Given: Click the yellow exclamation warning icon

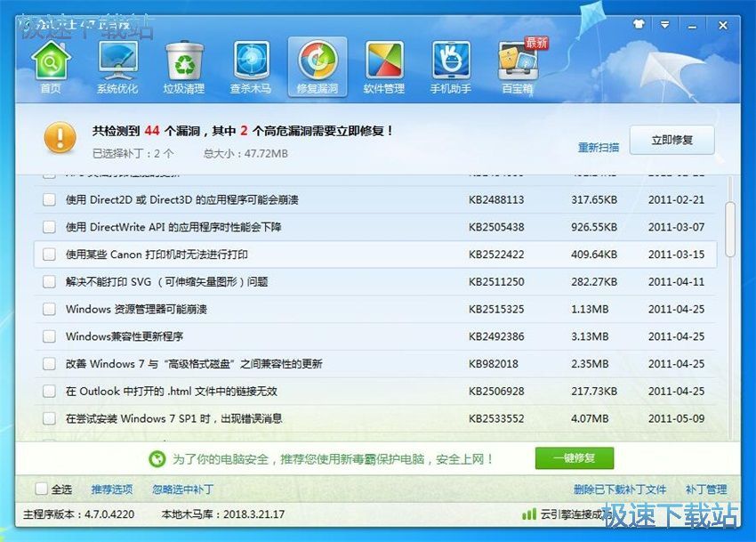Looking at the screenshot, I should (60, 138).
